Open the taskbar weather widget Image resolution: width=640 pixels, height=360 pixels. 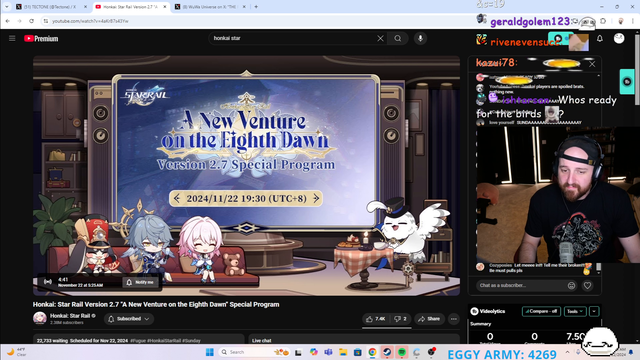pos(16,352)
